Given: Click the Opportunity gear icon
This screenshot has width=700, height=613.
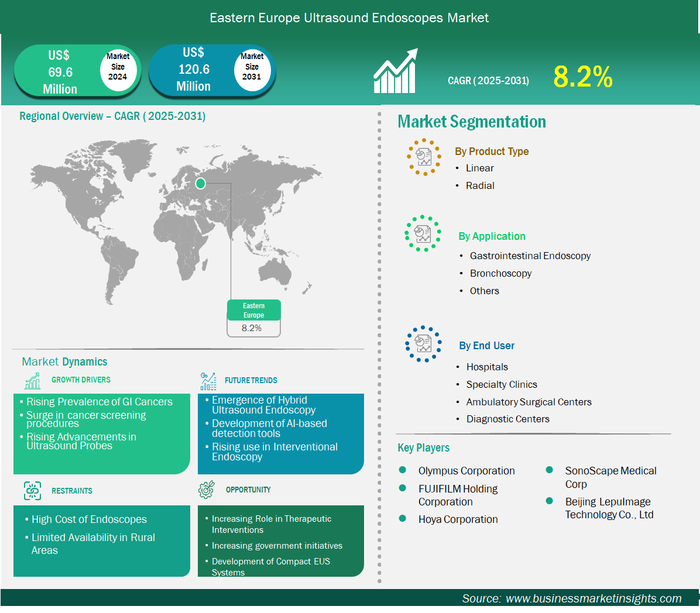Looking at the screenshot, I should pyautogui.click(x=207, y=490).
